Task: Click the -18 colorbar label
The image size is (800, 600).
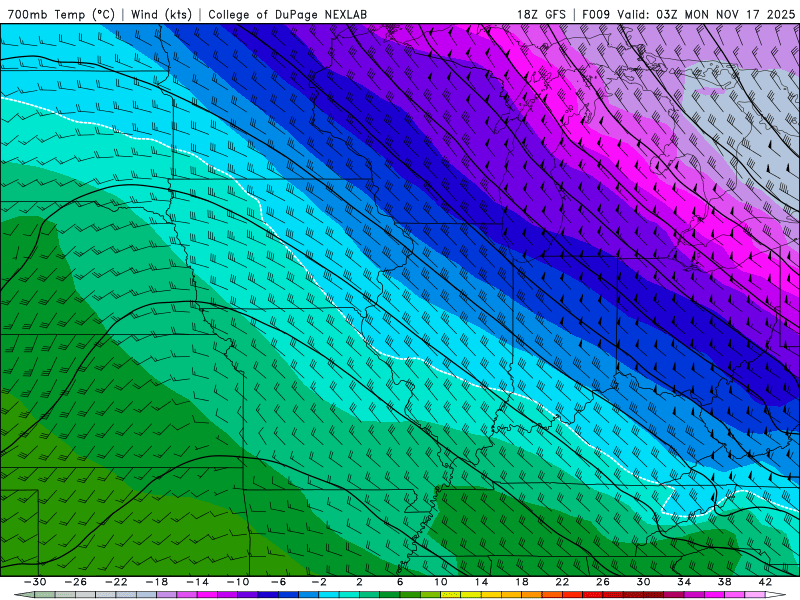Action: coord(157,582)
